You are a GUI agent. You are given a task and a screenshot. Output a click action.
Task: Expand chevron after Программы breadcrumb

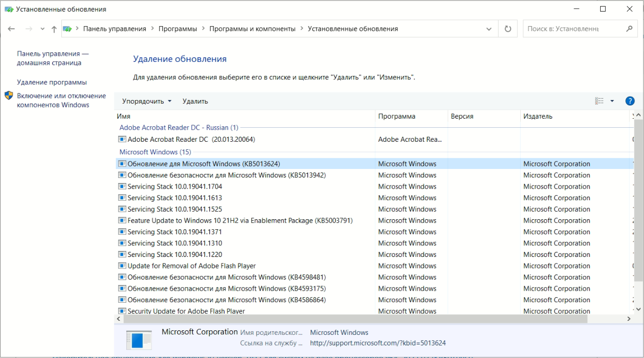point(204,29)
